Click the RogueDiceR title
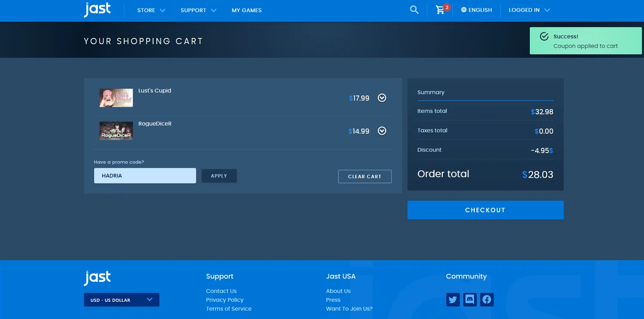The image size is (644, 319). 155,124
